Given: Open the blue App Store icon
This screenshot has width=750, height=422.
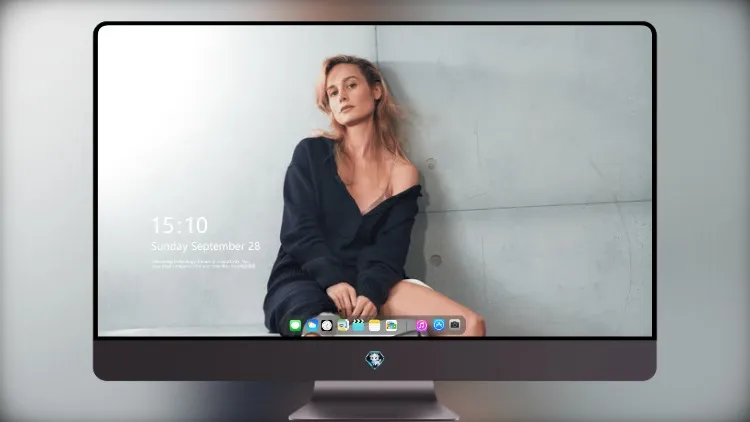Looking at the screenshot, I should coord(439,325).
